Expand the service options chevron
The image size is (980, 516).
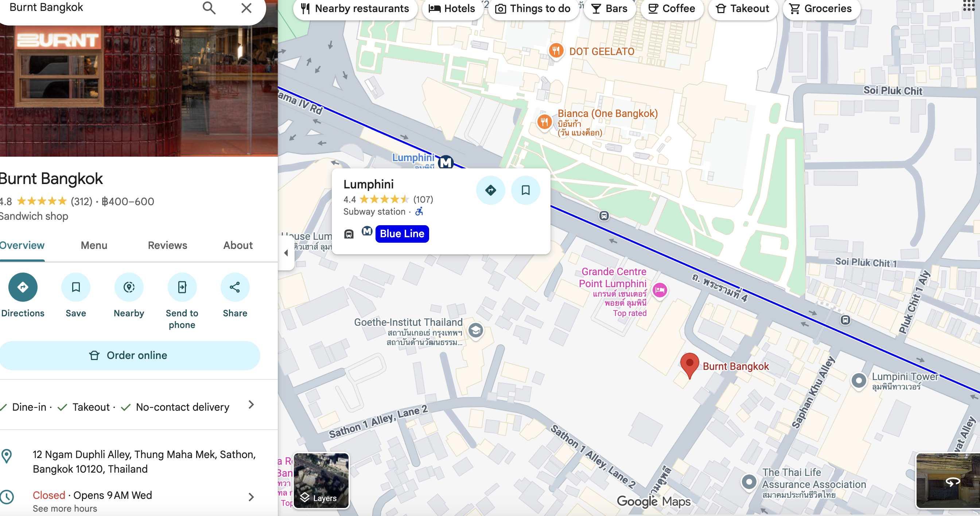pyautogui.click(x=251, y=405)
